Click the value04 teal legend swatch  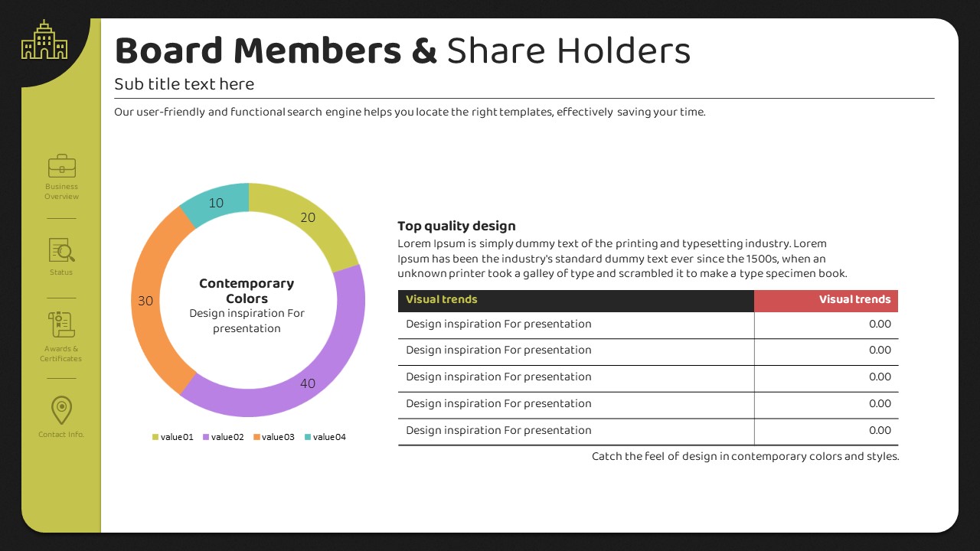coord(308,437)
